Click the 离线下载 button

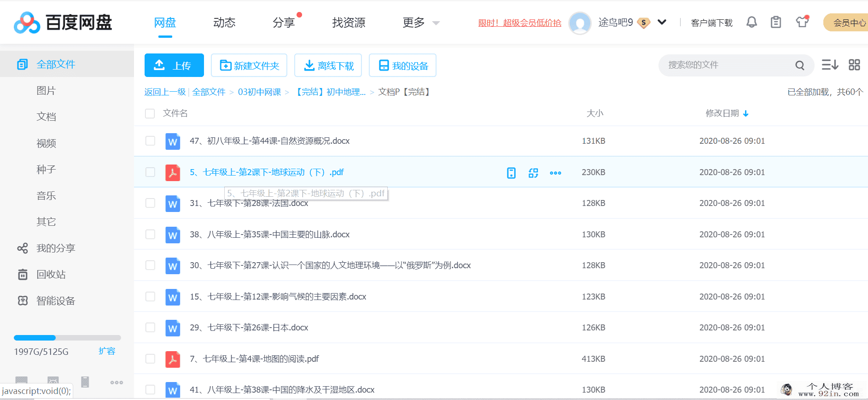pyautogui.click(x=328, y=65)
